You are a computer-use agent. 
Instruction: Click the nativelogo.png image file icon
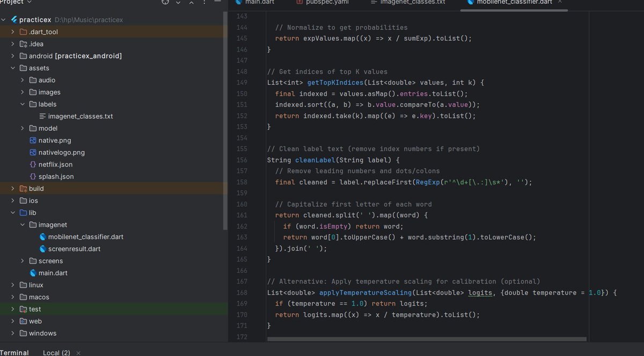(33, 152)
